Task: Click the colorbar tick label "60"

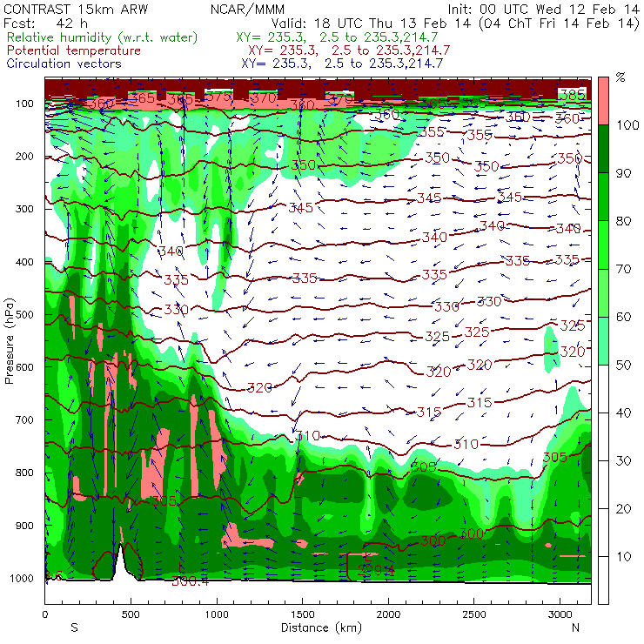Action: [623, 317]
